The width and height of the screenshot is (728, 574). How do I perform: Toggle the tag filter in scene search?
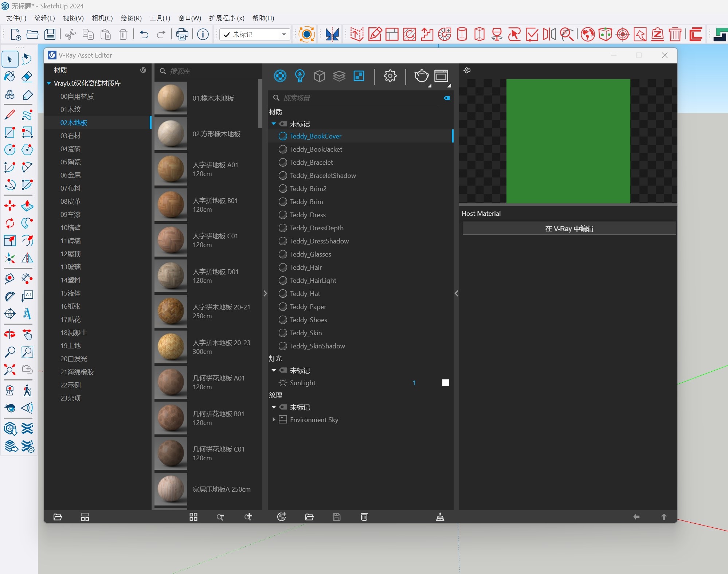[x=447, y=98]
